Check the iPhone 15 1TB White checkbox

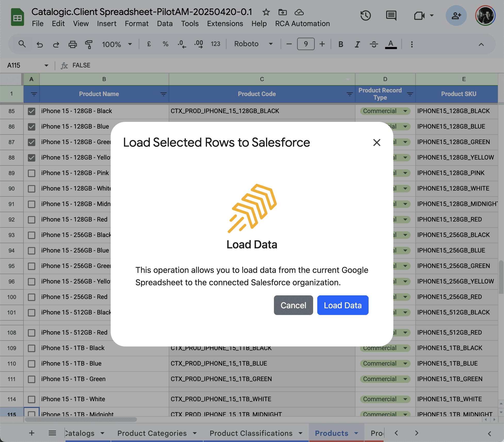[x=31, y=399]
